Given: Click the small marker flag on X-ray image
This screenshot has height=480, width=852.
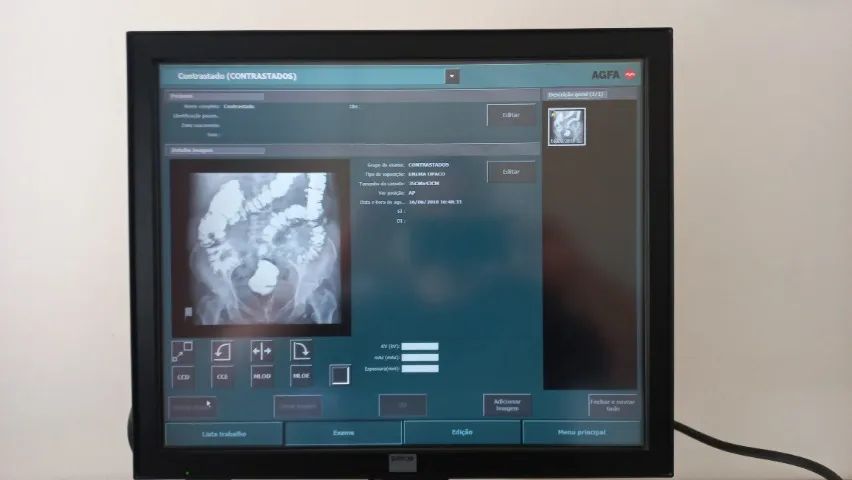Looking at the screenshot, I should 188,312.
